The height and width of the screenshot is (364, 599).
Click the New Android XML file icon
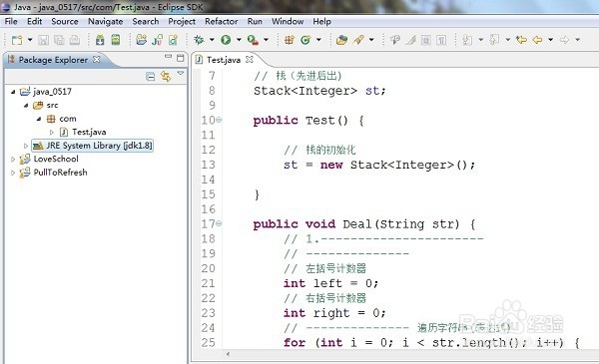pos(173,40)
